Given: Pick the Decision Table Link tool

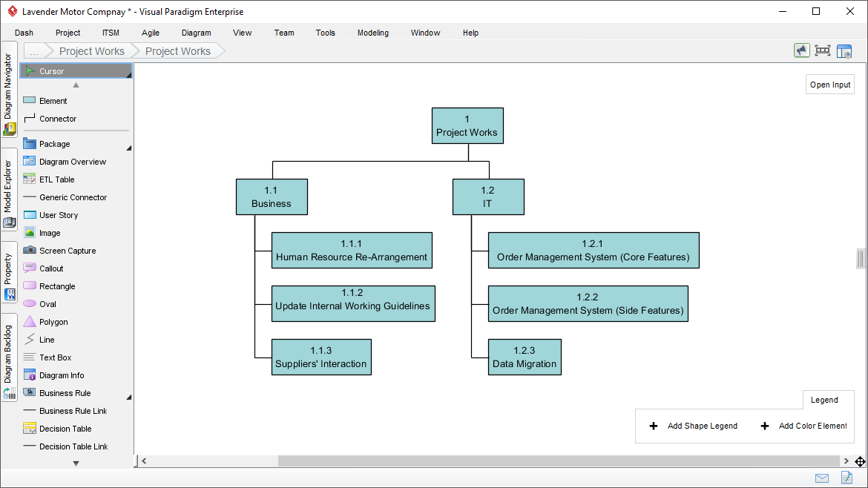Looking at the screenshot, I should point(76,446).
